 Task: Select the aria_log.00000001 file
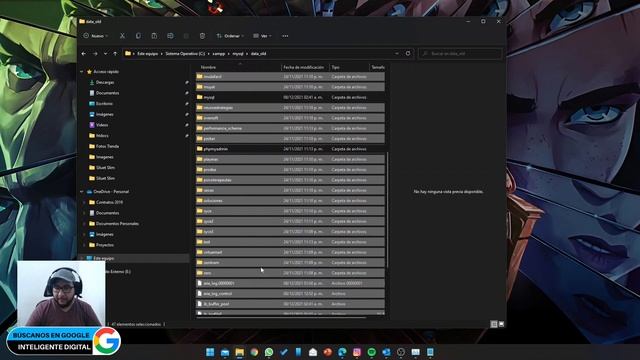290,283
